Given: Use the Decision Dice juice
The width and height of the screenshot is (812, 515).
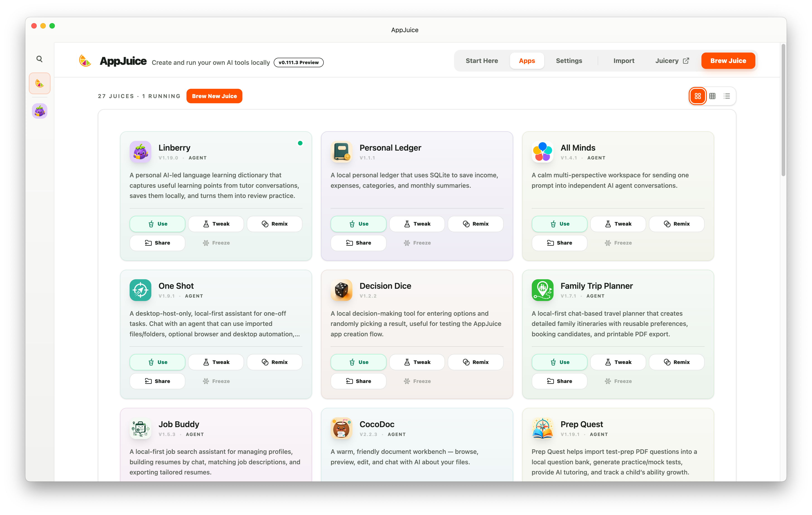Looking at the screenshot, I should pyautogui.click(x=358, y=362).
